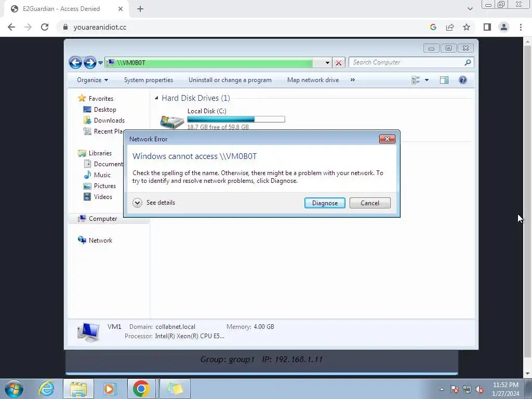Click the Chrome back arrow

(x=11, y=27)
